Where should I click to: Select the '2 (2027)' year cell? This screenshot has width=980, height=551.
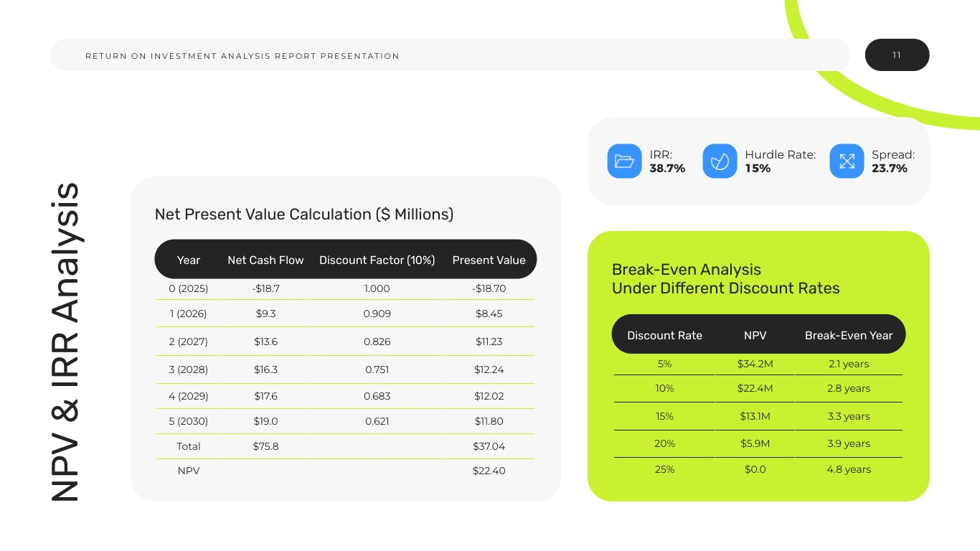tap(189, 342)
